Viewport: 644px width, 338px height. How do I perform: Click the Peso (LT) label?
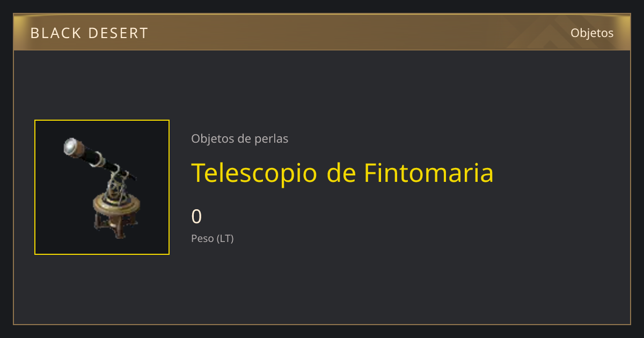[x=213, y=238]
